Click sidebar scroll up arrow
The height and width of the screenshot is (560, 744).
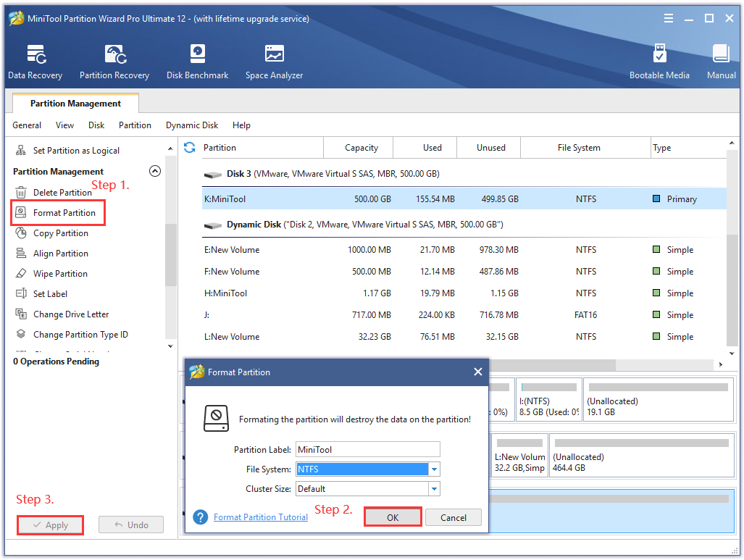click(170, 149)
